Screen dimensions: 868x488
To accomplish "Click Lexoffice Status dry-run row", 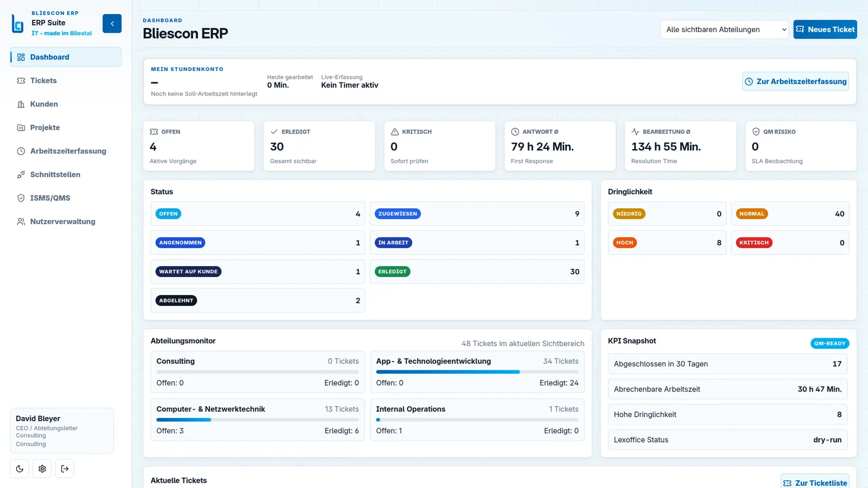I will (x=727, y=440).
